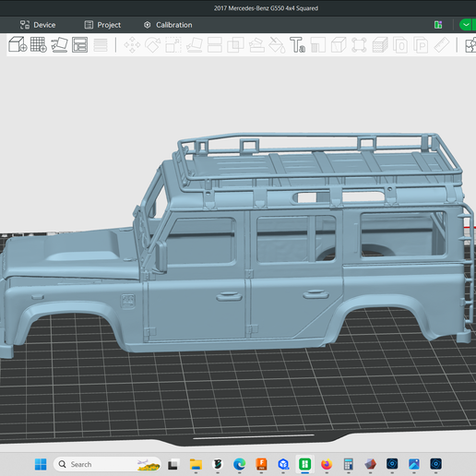Click the white handle bar below build plate

(254, 436)
